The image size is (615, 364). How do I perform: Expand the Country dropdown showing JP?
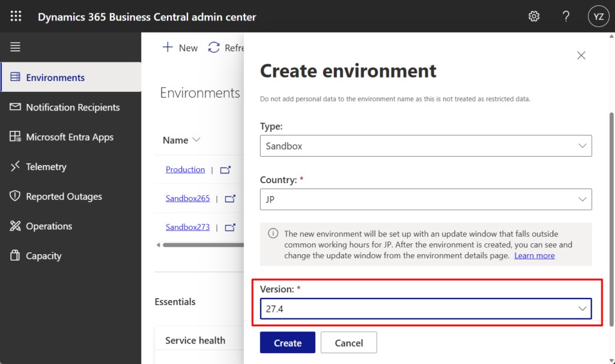pos(425,199)
